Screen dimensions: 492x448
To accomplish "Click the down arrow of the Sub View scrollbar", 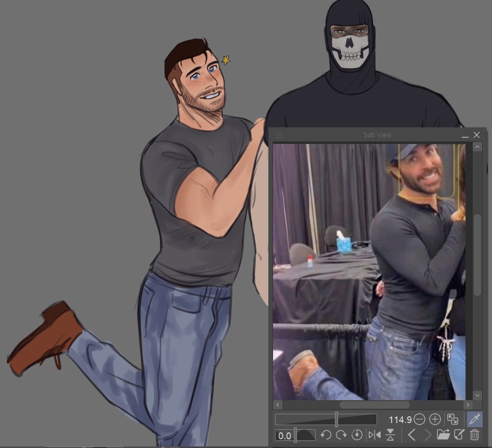I will [x=477, y=396].
